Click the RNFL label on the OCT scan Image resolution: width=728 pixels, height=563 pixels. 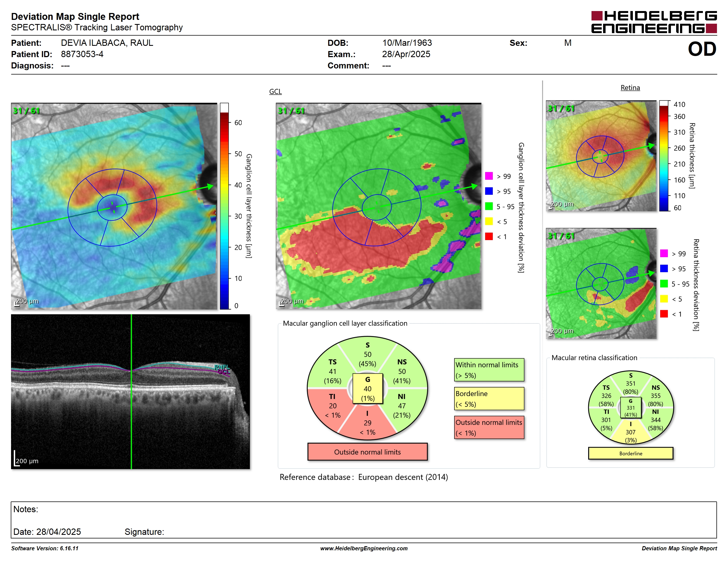click(x=222, y=367)
